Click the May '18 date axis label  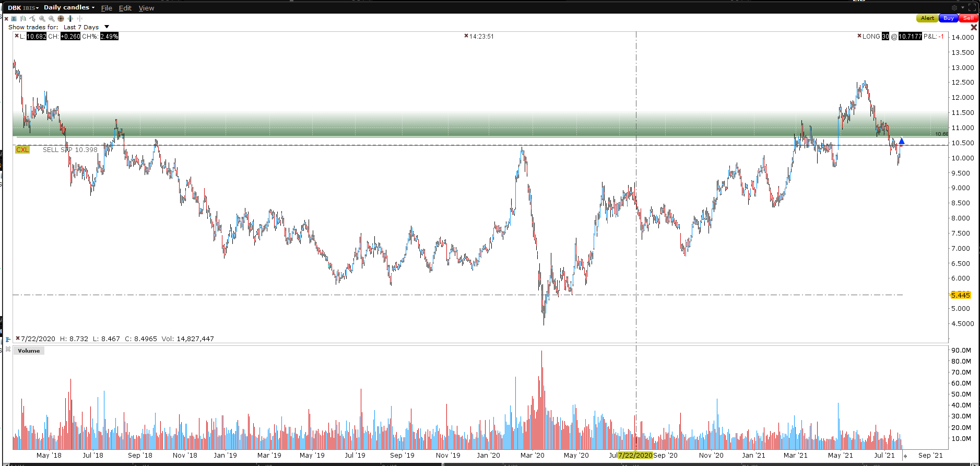coord(49,455)
